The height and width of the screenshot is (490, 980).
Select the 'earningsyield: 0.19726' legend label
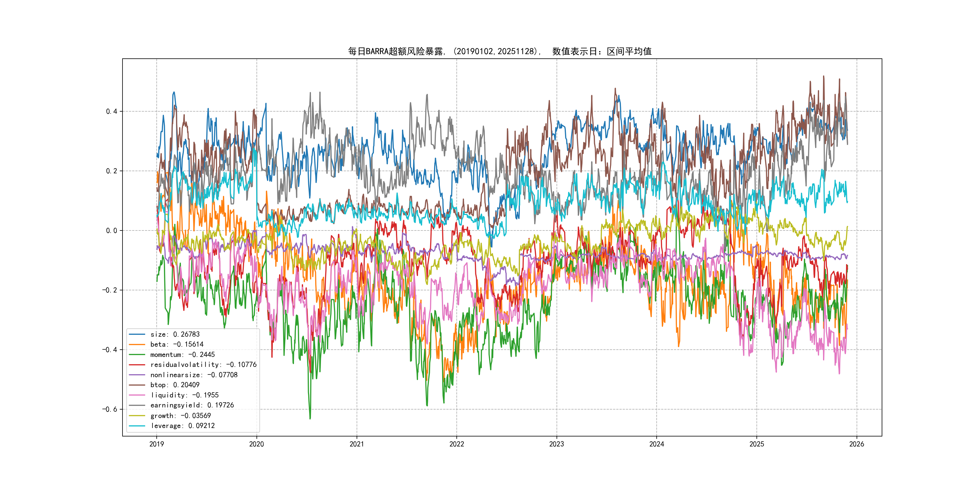coord(192,405)
